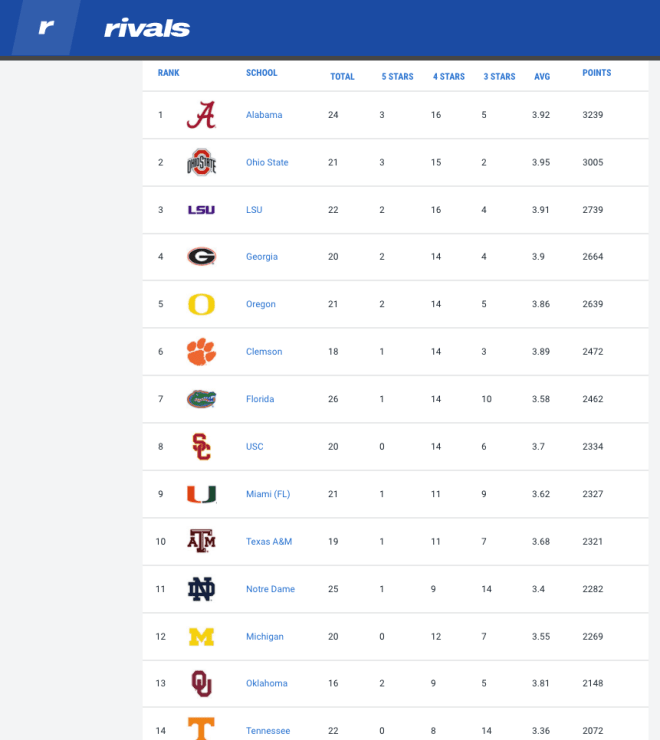Sort by 5 STARS column header
This screenshot has width=660, height=740.
pos(397,76)
